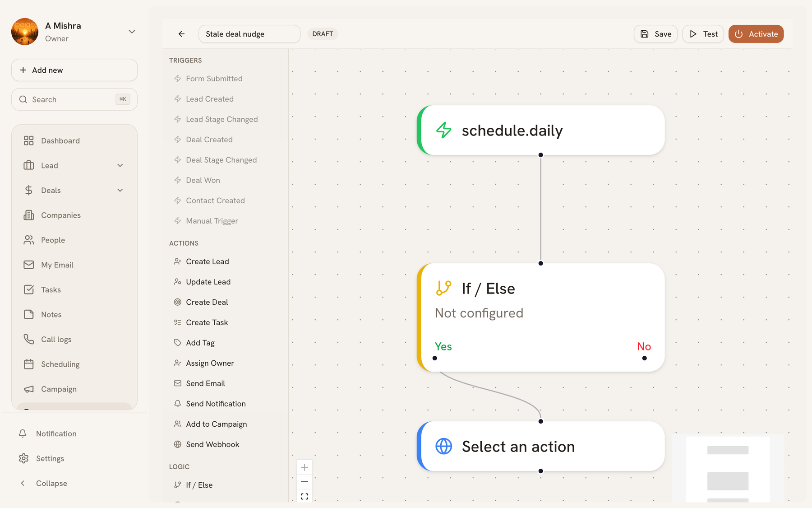Click the Dashboard grid icon
812x508 pixels.
coord(29,140)
